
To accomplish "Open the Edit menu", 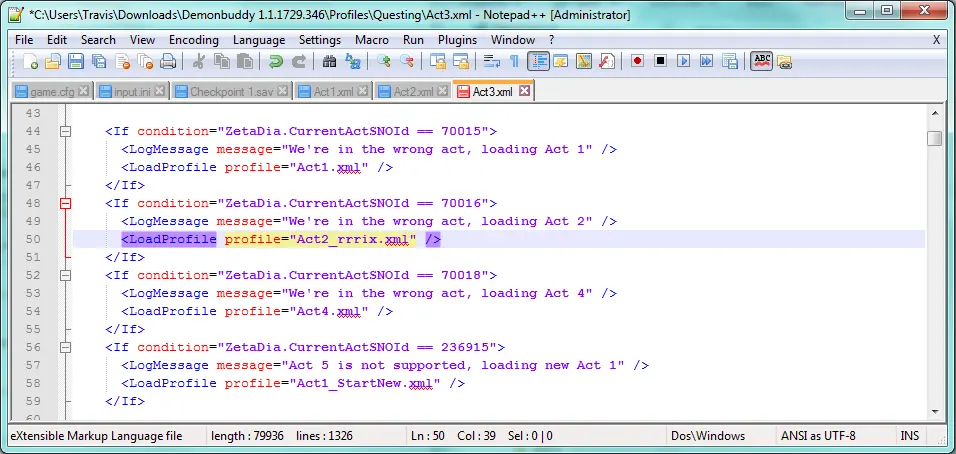I will (x=57, y=40).
